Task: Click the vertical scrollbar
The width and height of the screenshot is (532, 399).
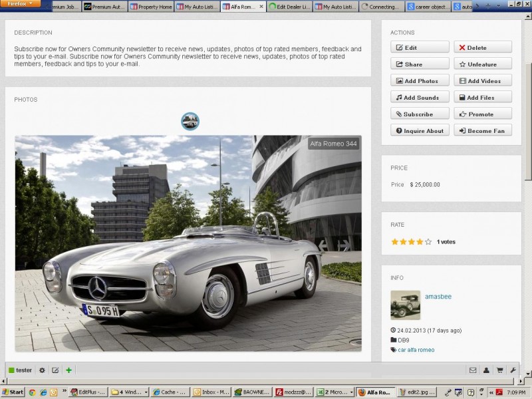Action: [529, 122]
